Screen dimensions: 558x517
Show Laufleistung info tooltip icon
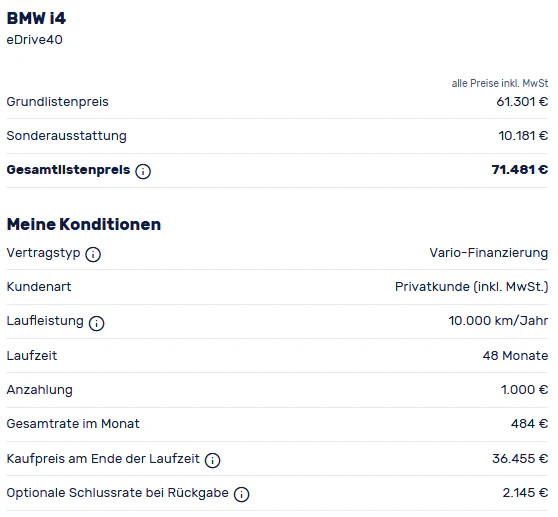pos(96,323)
